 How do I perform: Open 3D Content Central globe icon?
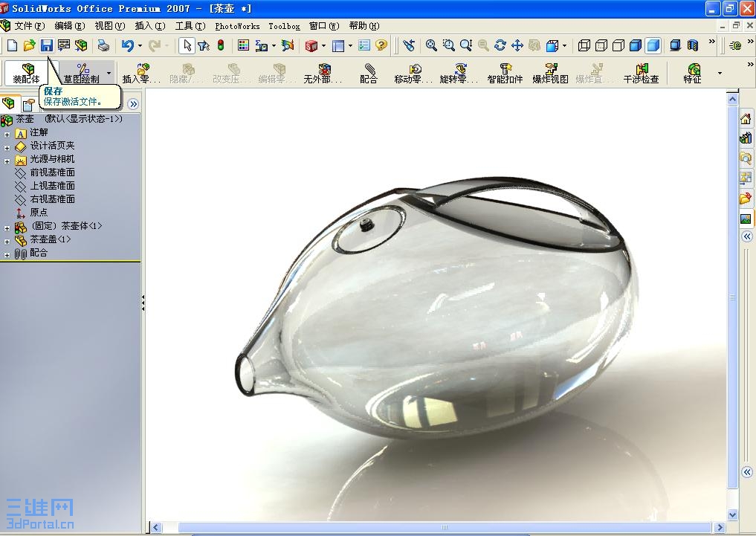[x=735, y=45]
